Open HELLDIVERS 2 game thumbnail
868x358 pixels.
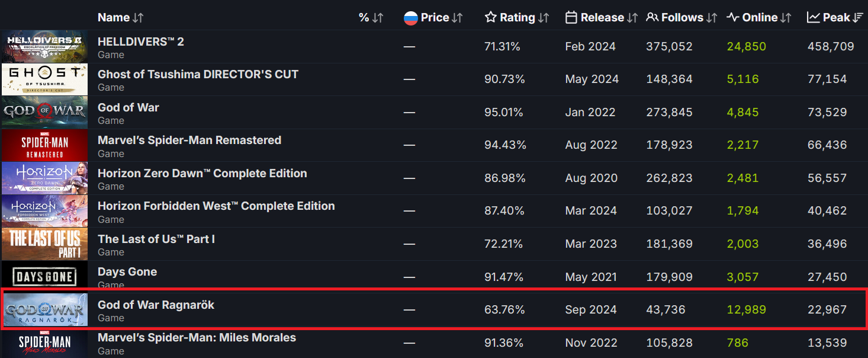44,47
